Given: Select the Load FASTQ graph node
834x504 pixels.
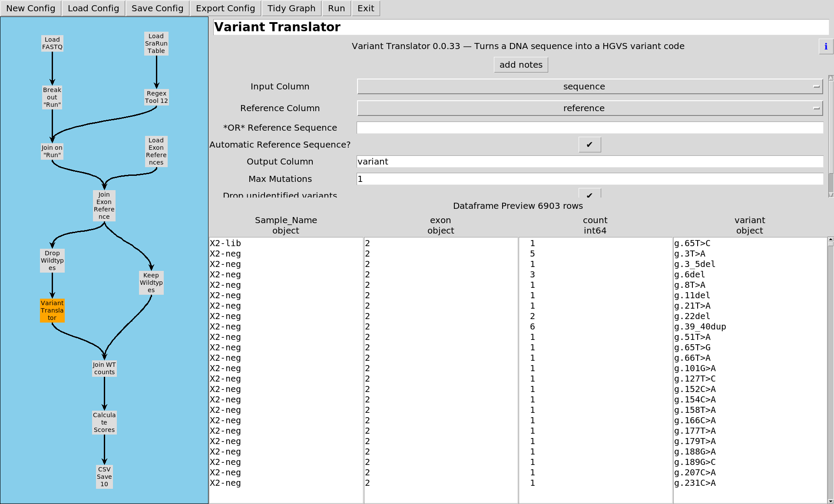Looking at the screenshot, I should click(52, 43).
